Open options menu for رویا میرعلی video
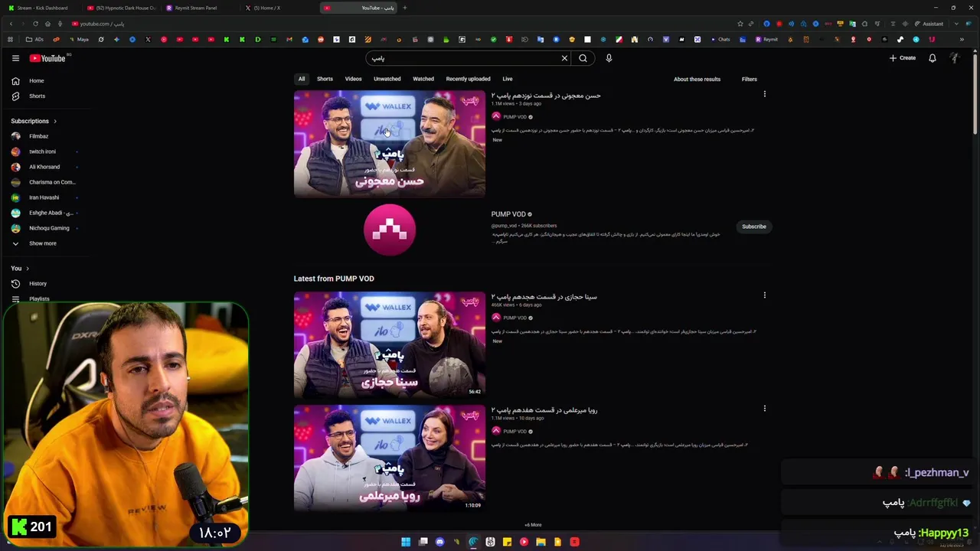The image size is (980, 551). pos(764,409)
